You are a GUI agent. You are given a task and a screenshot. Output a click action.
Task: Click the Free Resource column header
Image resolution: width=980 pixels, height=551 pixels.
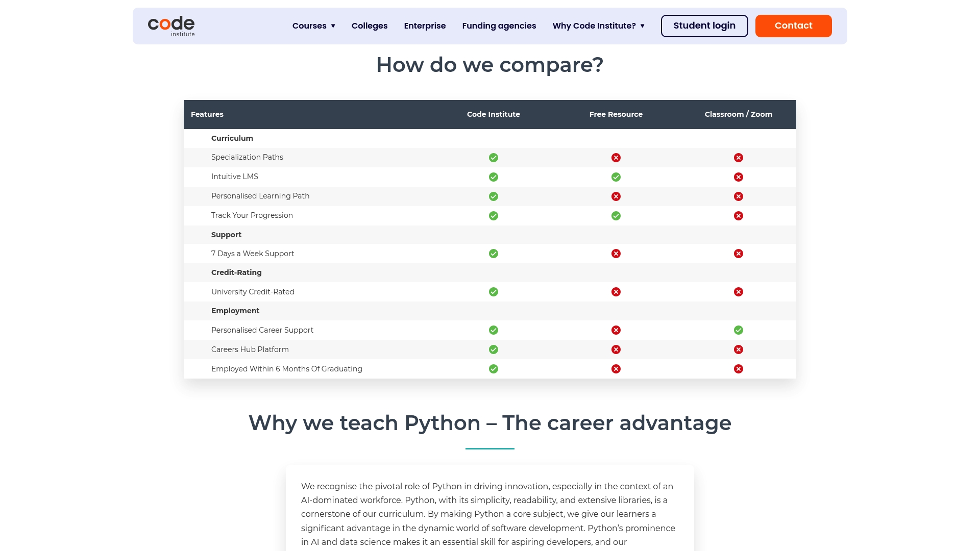click(616, 114)
